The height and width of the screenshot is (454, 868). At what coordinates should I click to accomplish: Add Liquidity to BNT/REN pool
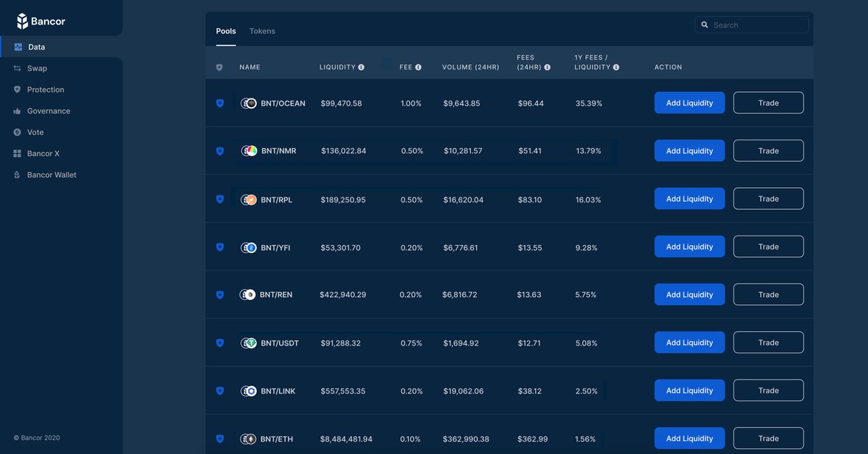click(x=689, y=294)
